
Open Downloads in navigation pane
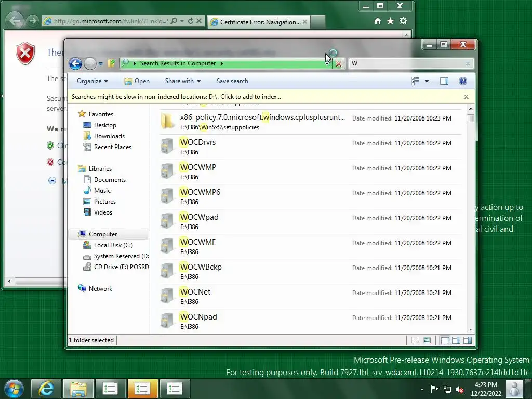click(109, 136)
